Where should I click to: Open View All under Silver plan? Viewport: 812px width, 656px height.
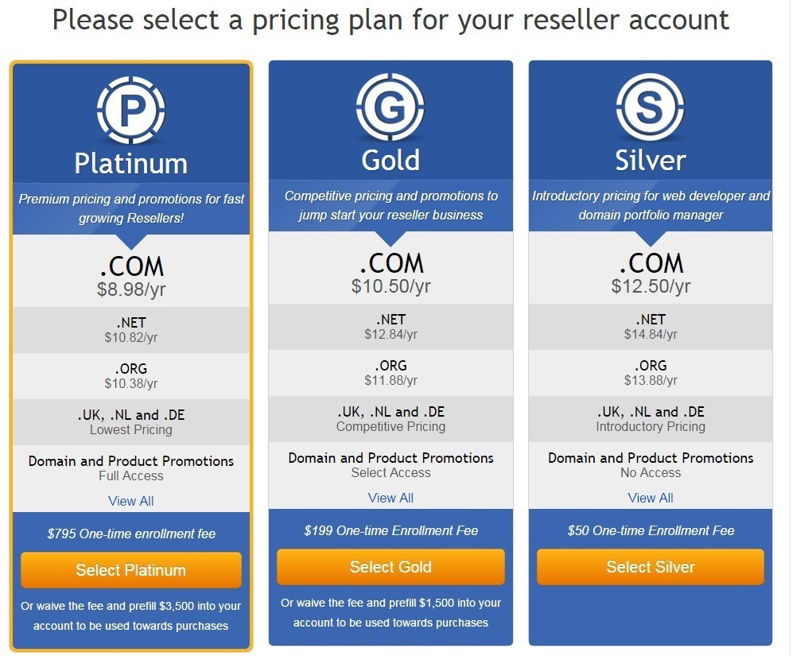[x=650, y=498]
